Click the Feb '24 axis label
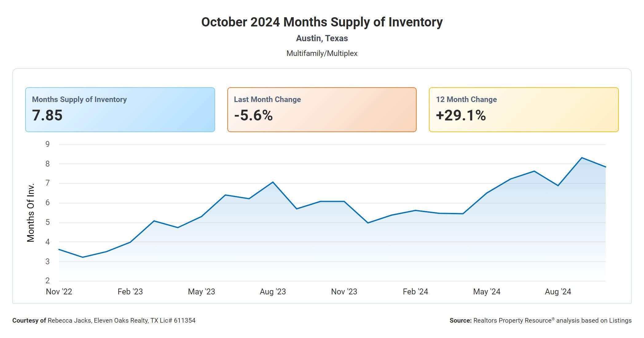Screen dimensions: 644x338 (x=415, y=292)
